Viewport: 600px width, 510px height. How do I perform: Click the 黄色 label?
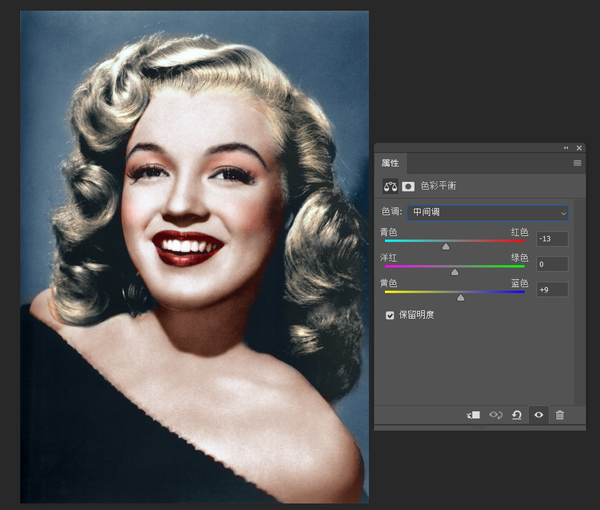[388, 283]
